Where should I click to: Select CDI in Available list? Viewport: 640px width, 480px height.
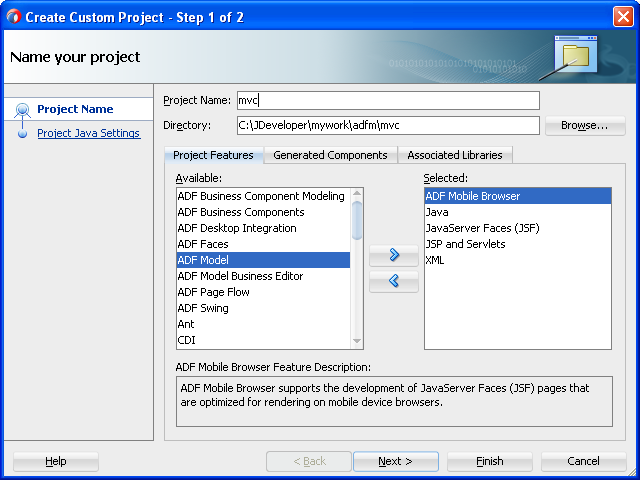tap(263, 340)
